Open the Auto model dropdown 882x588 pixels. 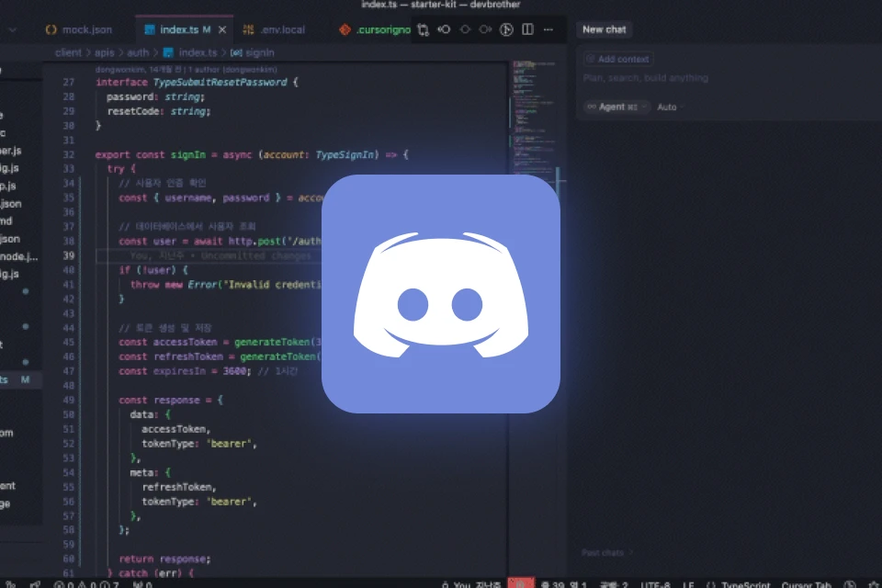(x=671, y=107)
